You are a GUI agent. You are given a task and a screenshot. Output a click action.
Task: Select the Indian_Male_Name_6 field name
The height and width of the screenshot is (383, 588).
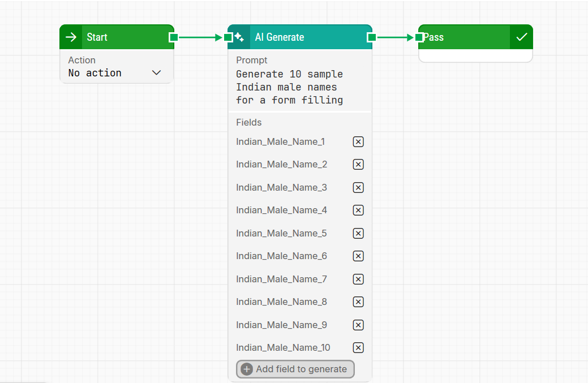pos(281,256)
